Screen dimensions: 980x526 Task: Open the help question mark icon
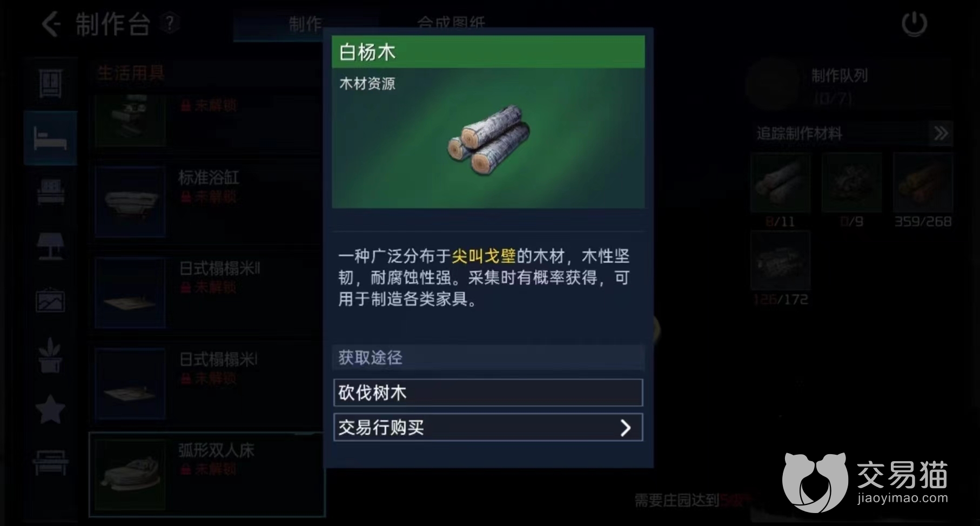(170, 23)
